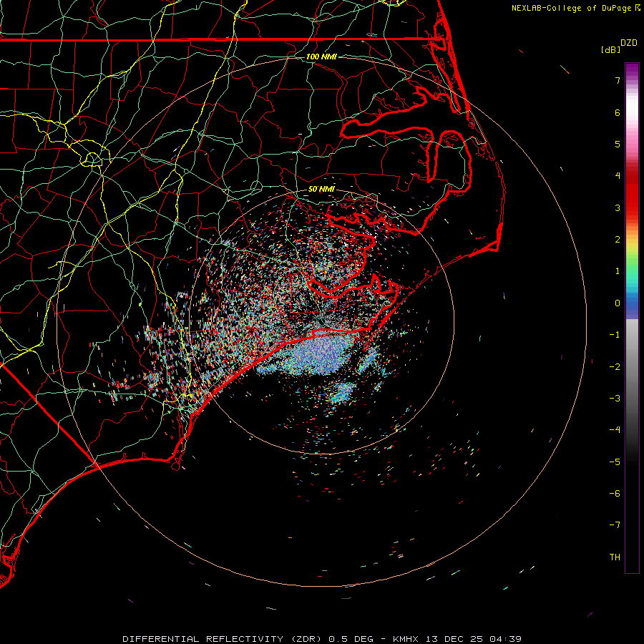Click the 2 value on color scale

tap(618, 240)
